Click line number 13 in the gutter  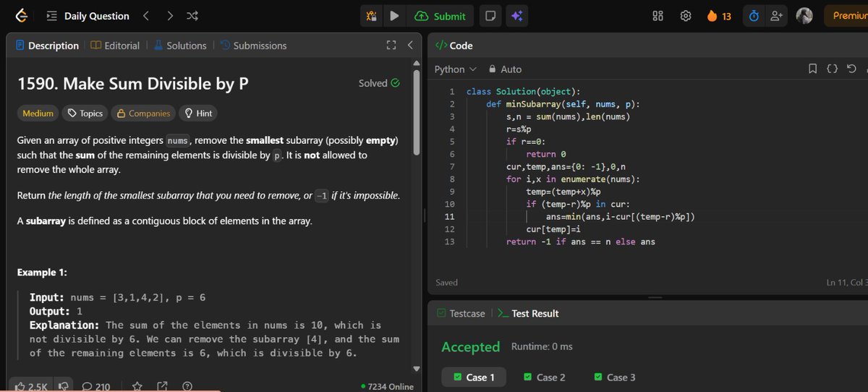450,242
